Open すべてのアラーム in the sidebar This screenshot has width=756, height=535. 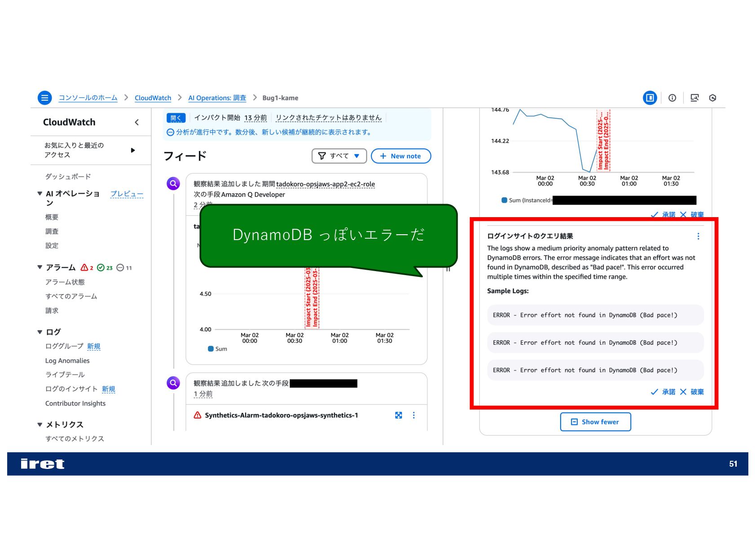click(71, 296)
